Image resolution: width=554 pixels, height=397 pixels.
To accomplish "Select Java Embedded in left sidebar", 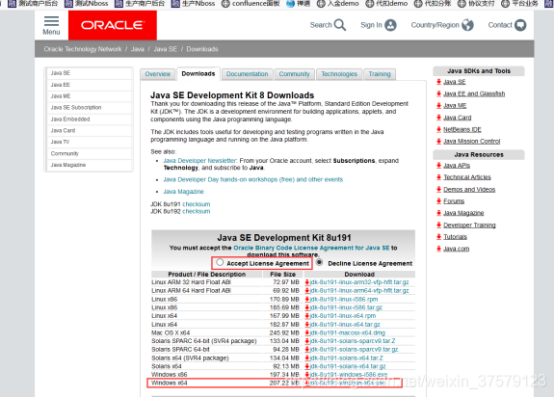I will pos(89,119).
